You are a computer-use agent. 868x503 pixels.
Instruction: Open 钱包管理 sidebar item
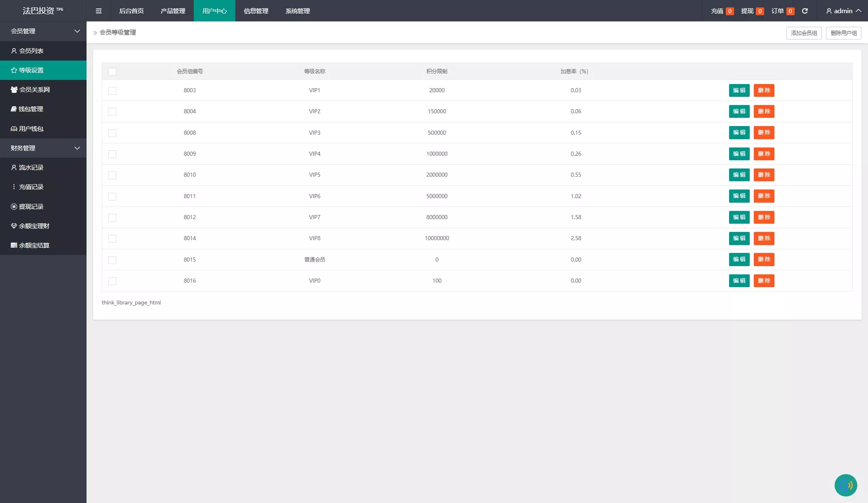click(31, 109)
